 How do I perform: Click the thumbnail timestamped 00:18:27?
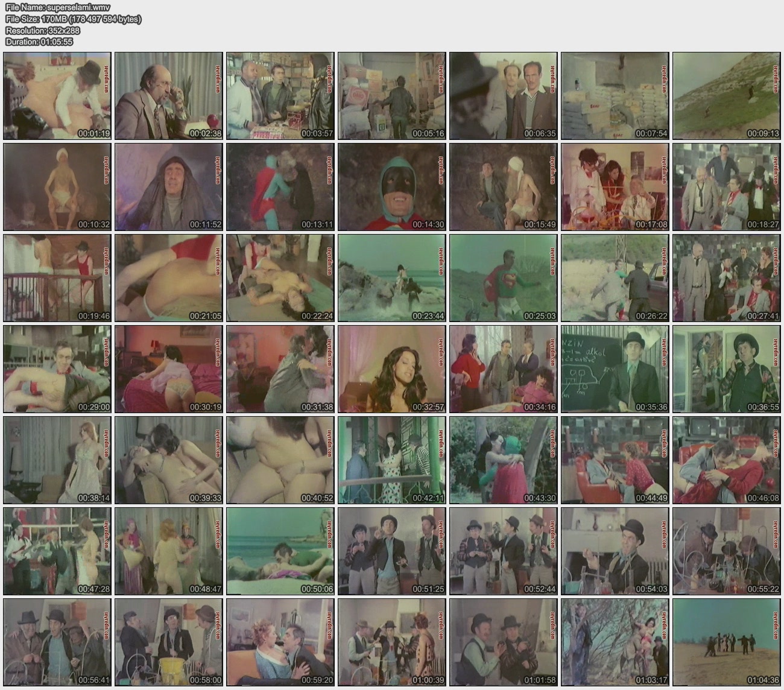pos(726,187)
